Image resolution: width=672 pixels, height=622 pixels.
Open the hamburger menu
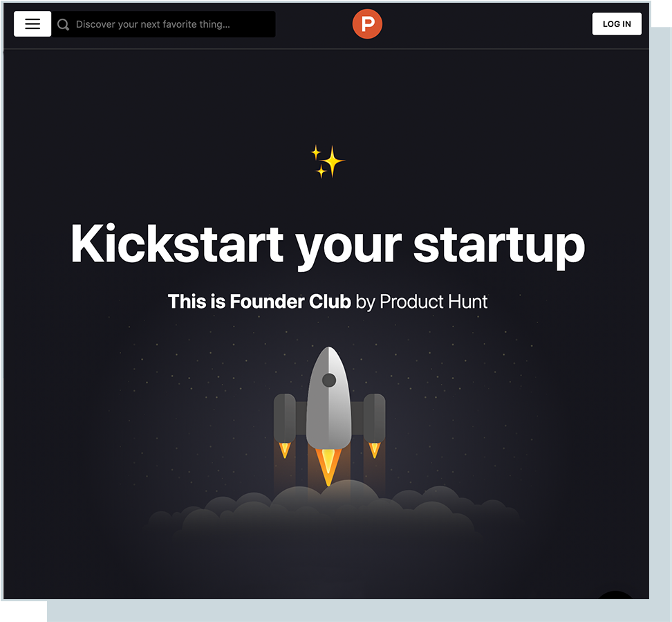[32, 24]
